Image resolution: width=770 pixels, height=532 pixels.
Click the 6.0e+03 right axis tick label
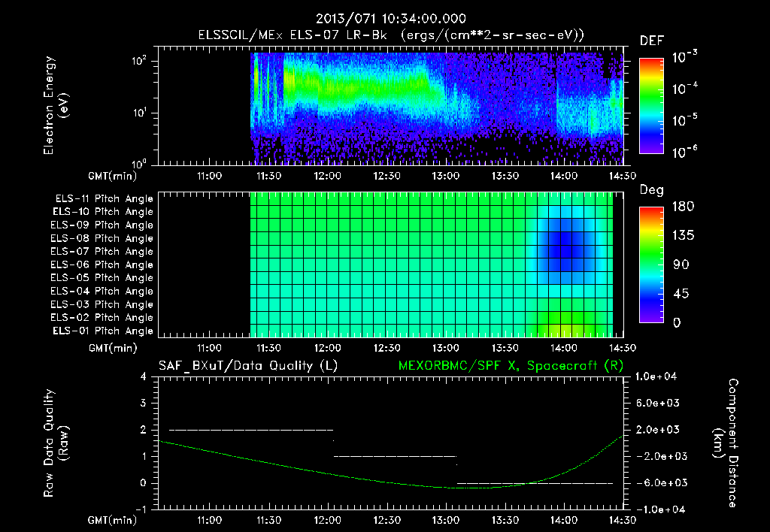click(x=658, y=404)
